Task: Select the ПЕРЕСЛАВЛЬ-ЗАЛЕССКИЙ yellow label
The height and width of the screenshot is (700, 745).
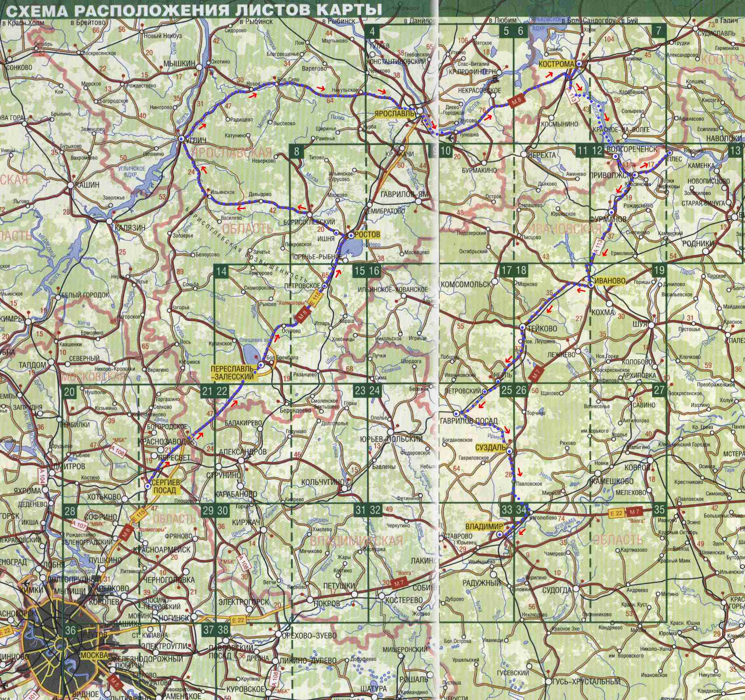Action: 233,373
